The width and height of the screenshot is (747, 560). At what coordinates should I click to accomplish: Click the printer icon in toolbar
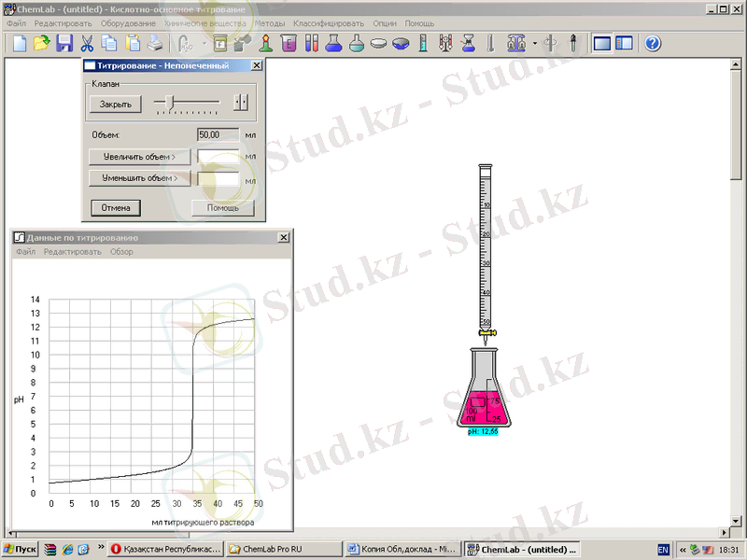[155, 43]
